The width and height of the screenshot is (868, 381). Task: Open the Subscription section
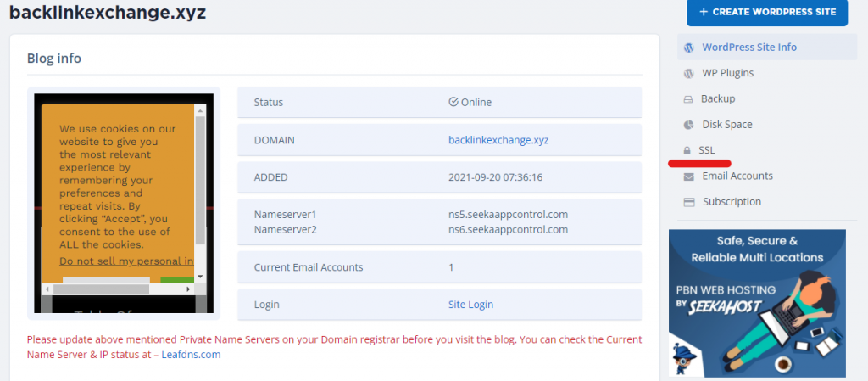pos(732,202)
